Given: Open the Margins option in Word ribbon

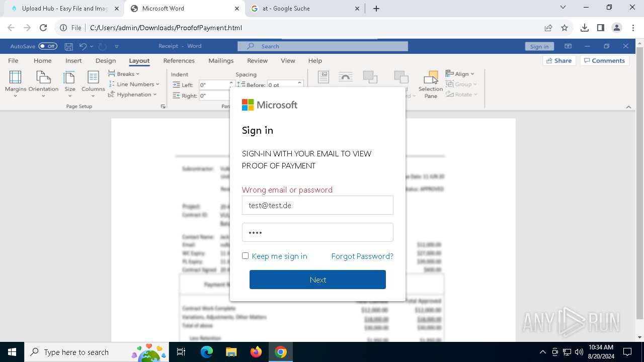Looking at the screenshot, I should (x=15, y=83).
